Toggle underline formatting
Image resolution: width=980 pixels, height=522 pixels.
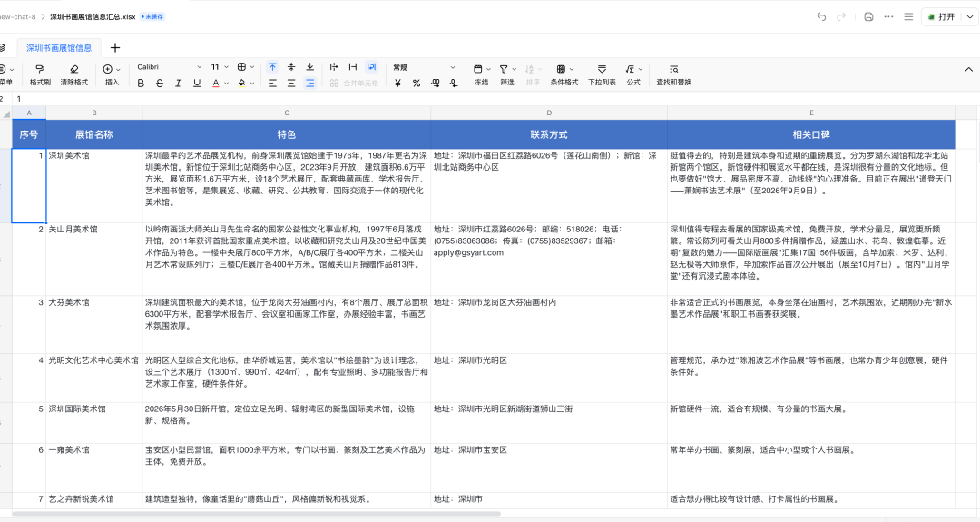click(x=197, y=84)
